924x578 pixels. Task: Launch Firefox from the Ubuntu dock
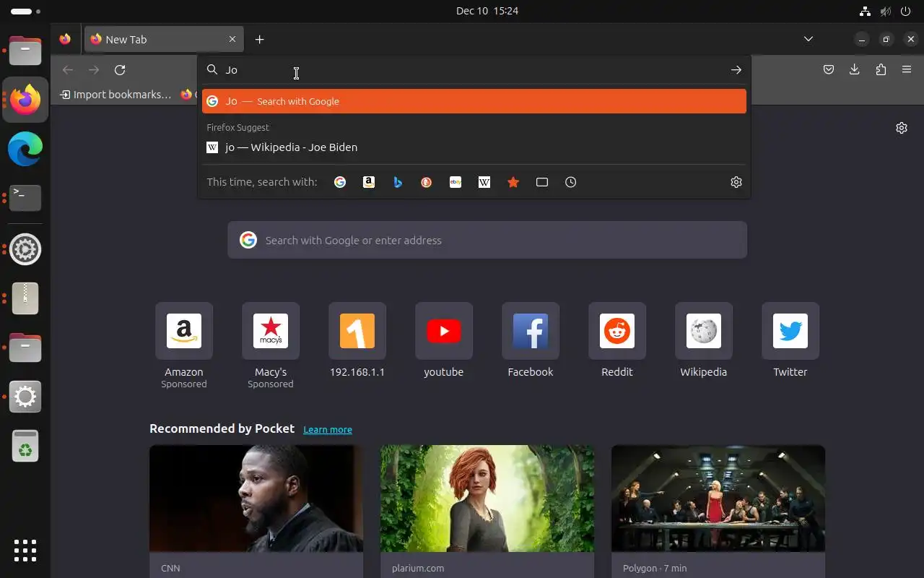25,100
